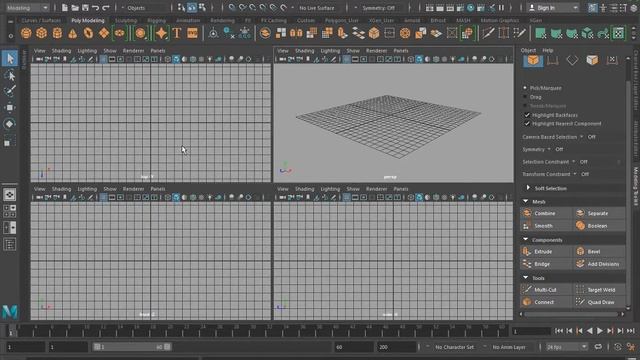
Task: Select object mode cube in Modeling Toolkit
Action: (x=533, y=60)
